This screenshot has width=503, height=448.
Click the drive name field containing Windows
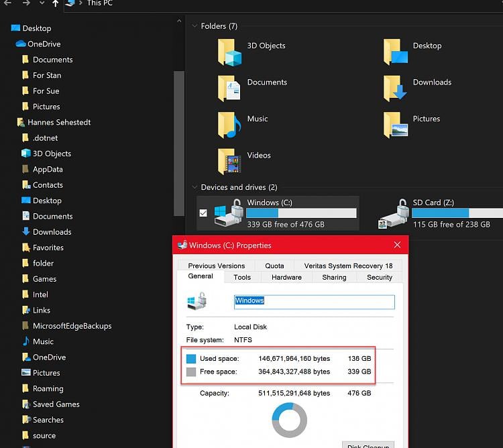click(x=314, y=302)
